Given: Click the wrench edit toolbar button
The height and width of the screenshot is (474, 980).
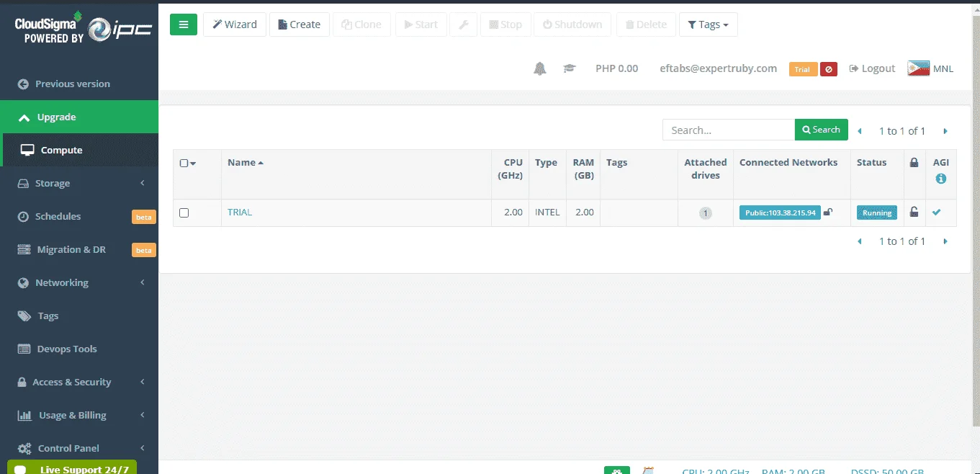Looking at the screenshot, I should tap(464, 24).
